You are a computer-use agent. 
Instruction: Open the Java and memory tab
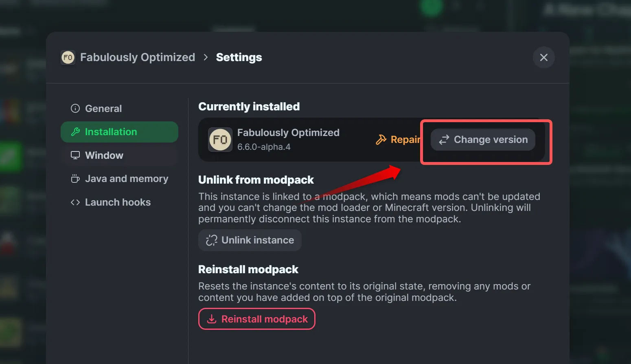127,179
